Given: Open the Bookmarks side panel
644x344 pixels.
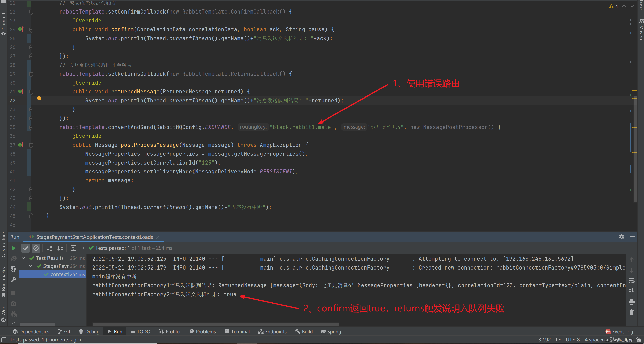Looking at the screenshot, I should tap(3, 282).
